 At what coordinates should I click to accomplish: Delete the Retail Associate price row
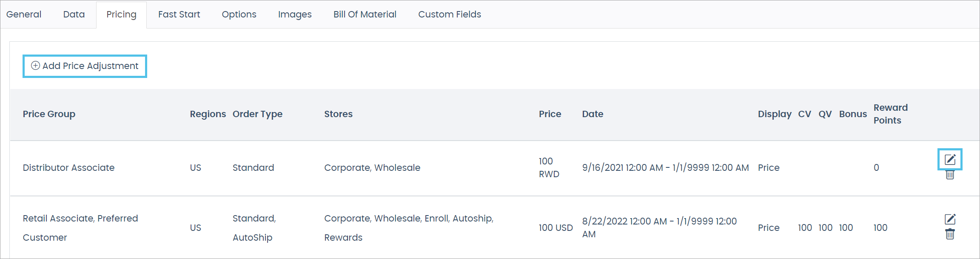[x=950, y=234]
